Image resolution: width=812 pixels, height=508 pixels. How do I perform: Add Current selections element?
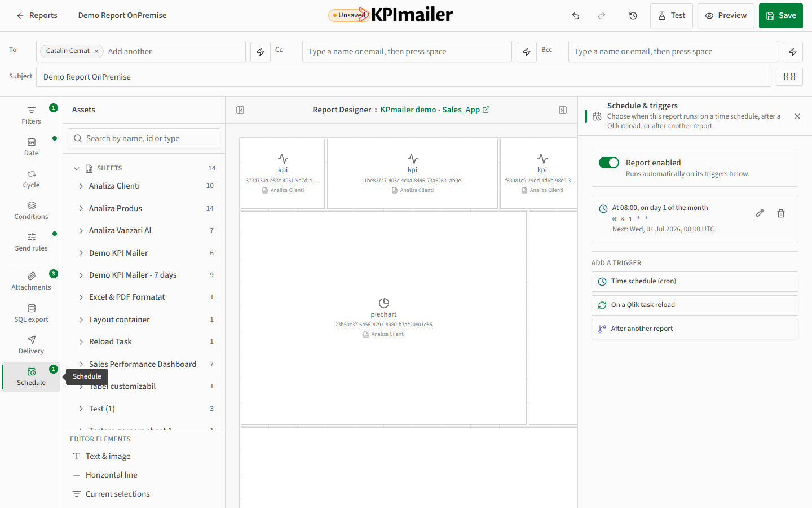144,494
